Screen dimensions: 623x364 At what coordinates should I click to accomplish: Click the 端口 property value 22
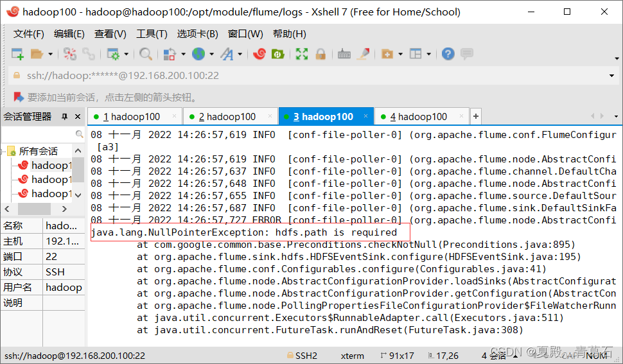pos(64,256)
